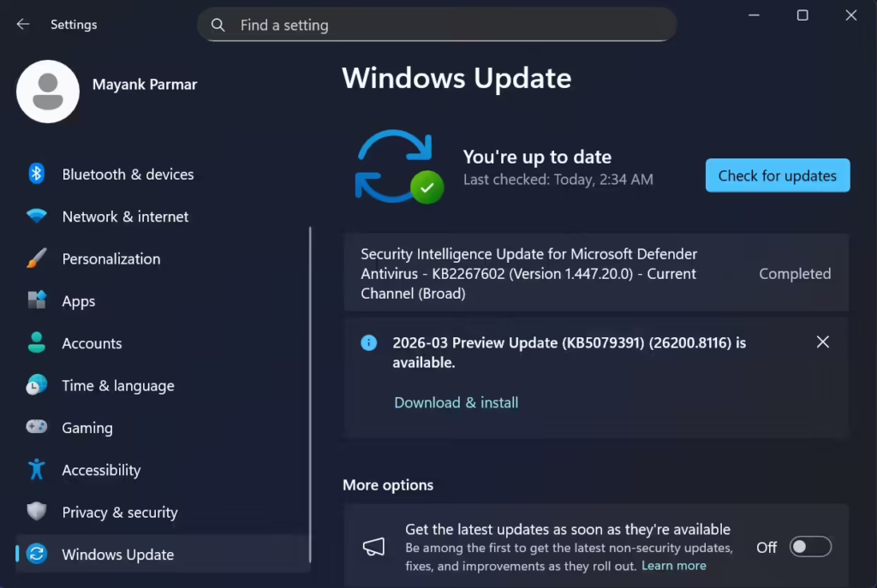Image resolution: width=877 pixels, height=588 pixels.
Task: Click the Check for updates button
Action: [x=777, y=175]
